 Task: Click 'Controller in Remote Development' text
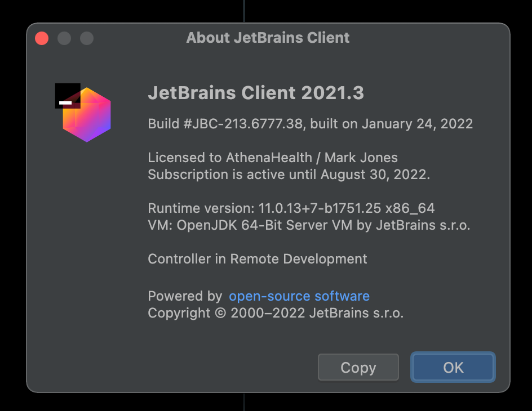pyautogui.click(x=258, y=259)
